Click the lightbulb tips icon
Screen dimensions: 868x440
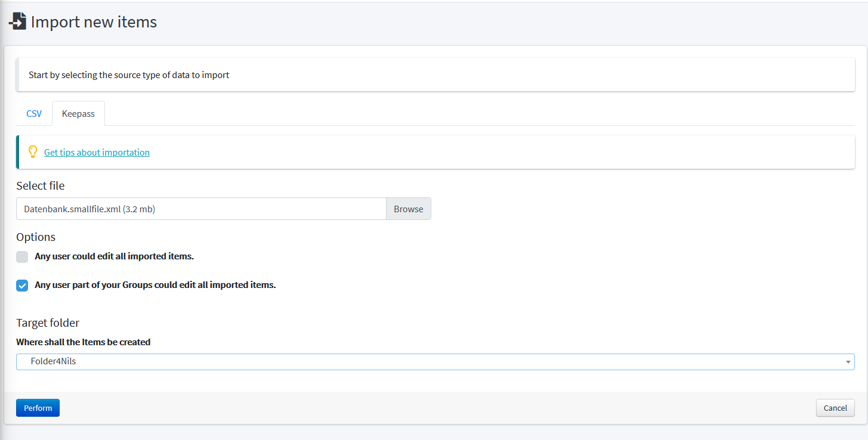coord(33,152)
